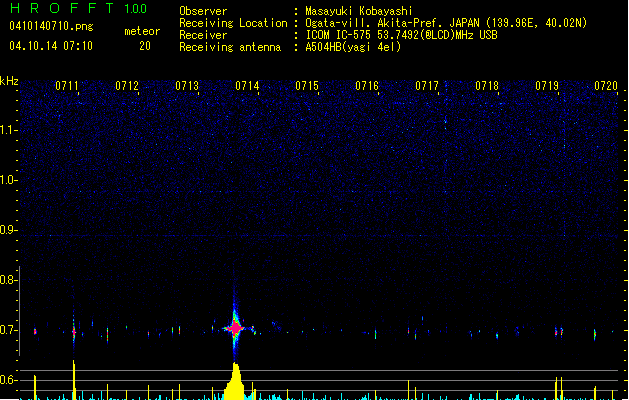Click the 0719 time marker
The height and width of the screenshot is (400, 629).
tap(547, 87)
